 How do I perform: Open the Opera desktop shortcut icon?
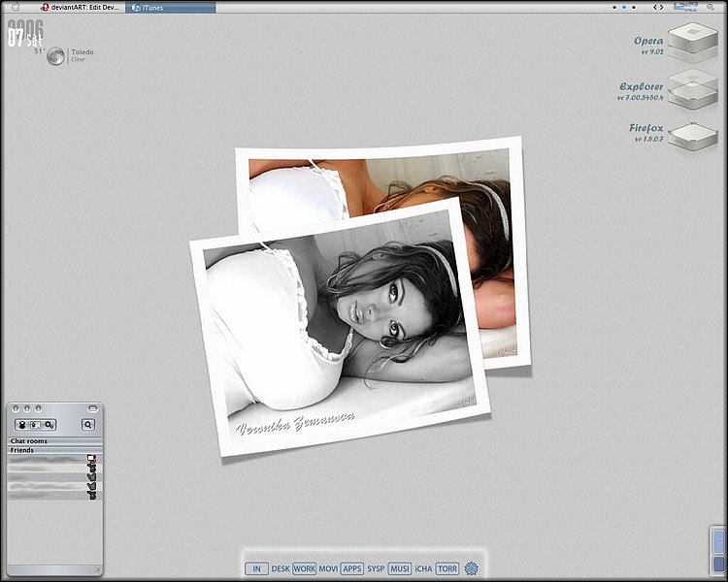(692, 42)
